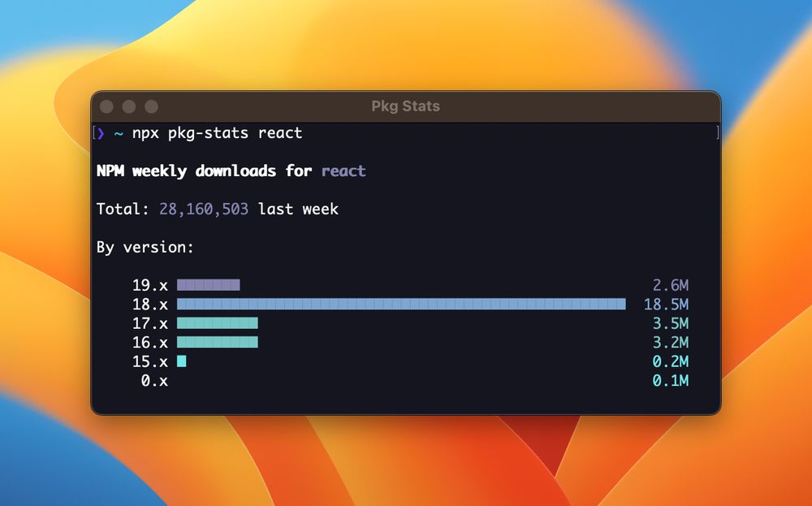Click the 'Total:' label
Image resolution: width=812 pixels, height=506 pixels.
click(123, 210)
